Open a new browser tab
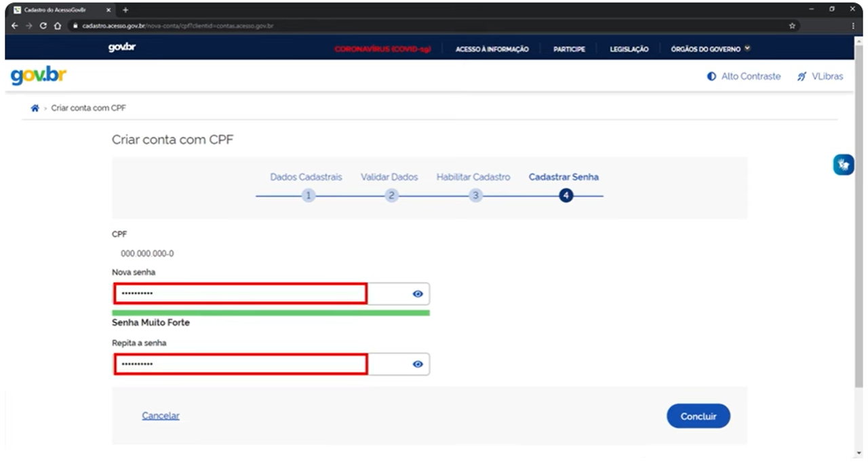868x464 pixels. (x=125, y=9)
